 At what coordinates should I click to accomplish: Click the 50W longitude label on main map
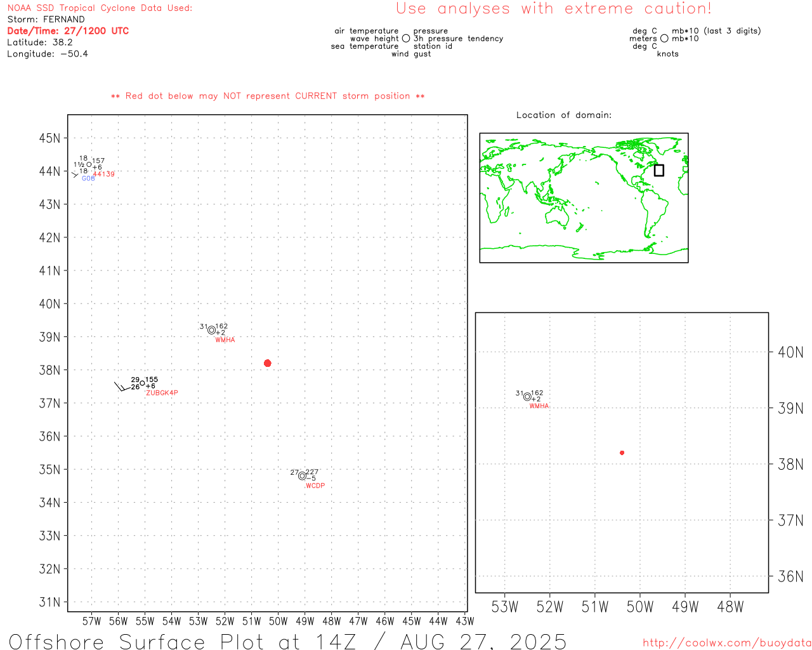pyautogui.click(x=278, y=621)
